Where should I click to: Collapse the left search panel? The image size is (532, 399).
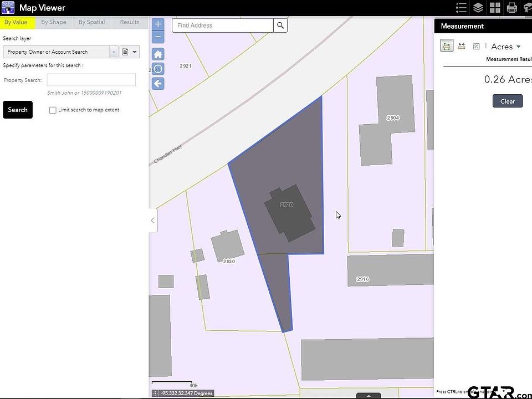pyautogui.click(x=153, y=221)
